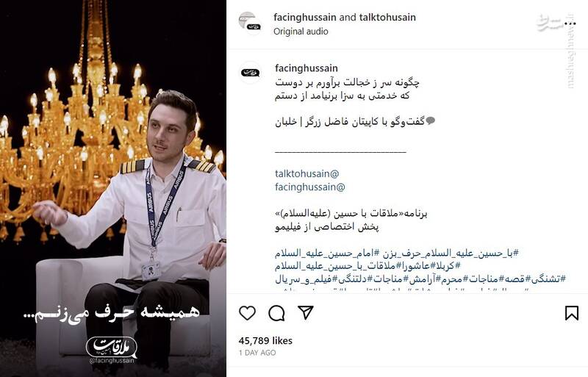Open the three-dots more options menu

tap(570, 24)
